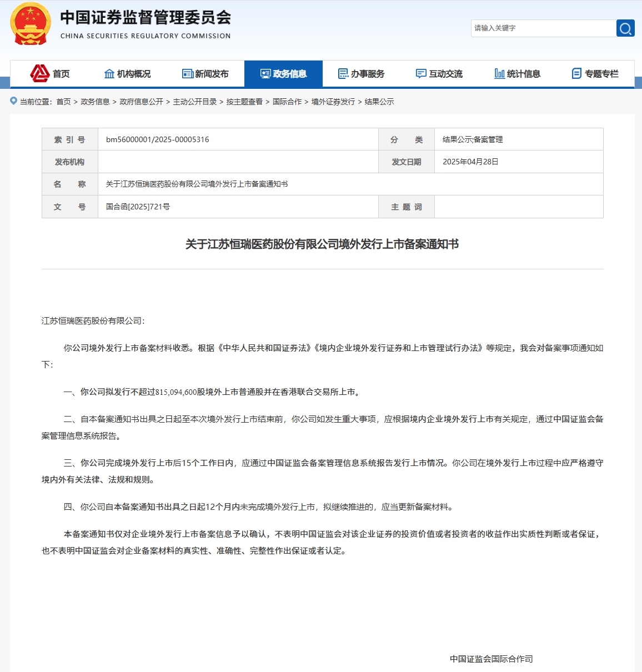Click the signature 中国证监会国际合作司
The width and height of the screenshot is (642, 672).
[491, 659]
